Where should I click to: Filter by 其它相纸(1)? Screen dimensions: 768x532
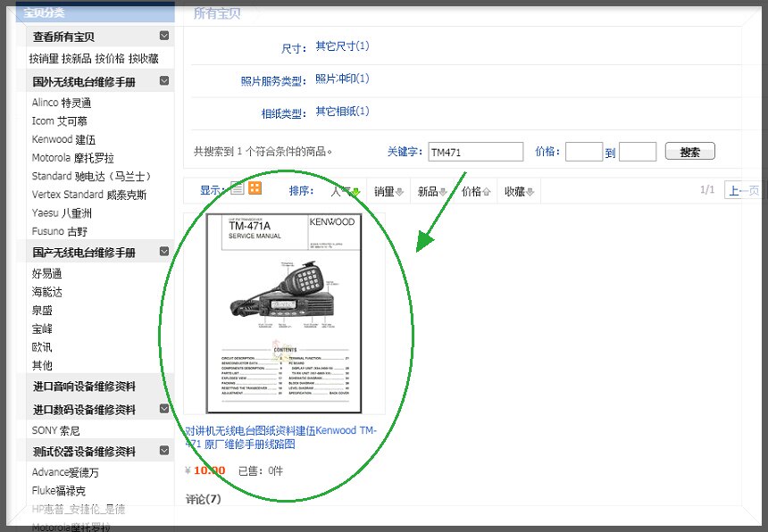click(342, 111)
